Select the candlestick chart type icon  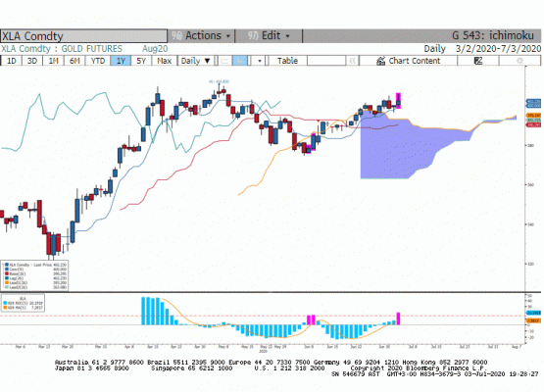coord(240,61)
